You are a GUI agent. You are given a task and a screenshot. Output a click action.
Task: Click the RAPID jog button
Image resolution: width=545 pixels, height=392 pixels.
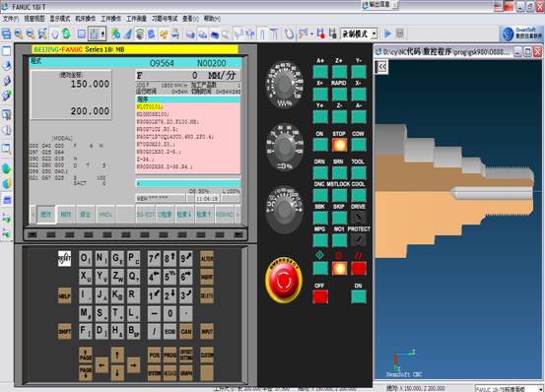(339, 95)
